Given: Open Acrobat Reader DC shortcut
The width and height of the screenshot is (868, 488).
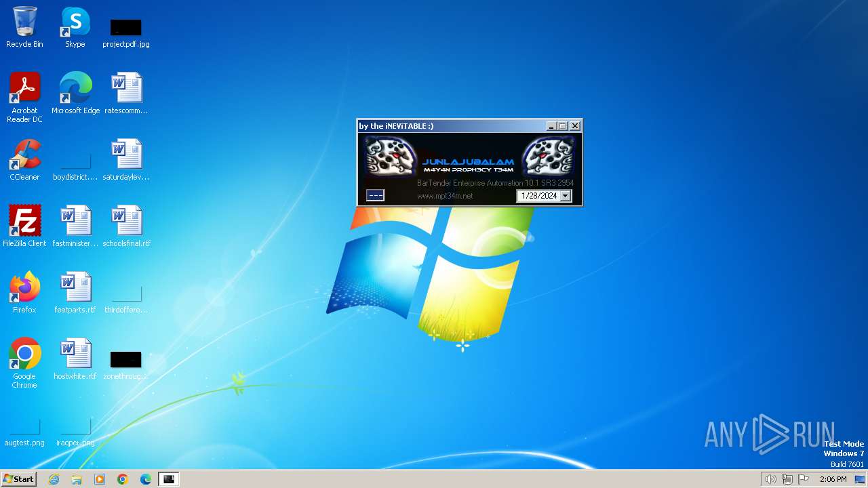Looking at the screenshot, I should 24,98.
